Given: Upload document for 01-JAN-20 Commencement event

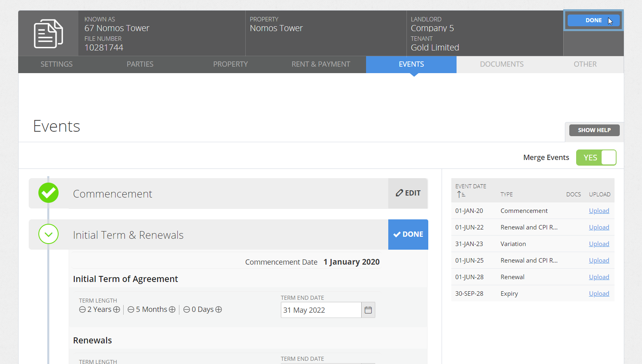Looking at the screenshot, I should [599, 211].
